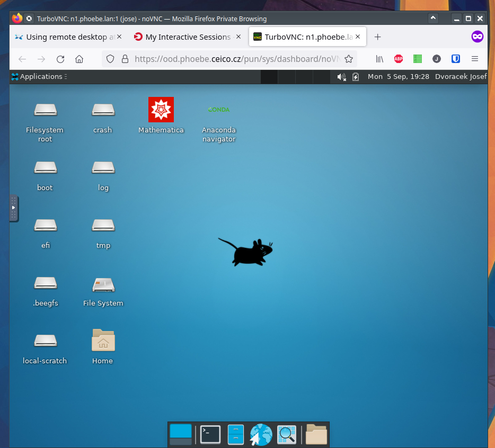Click the Show Desktop dock icon
Image resolution: width=495 pixels, height=448 pixels.
pos(181,434)
